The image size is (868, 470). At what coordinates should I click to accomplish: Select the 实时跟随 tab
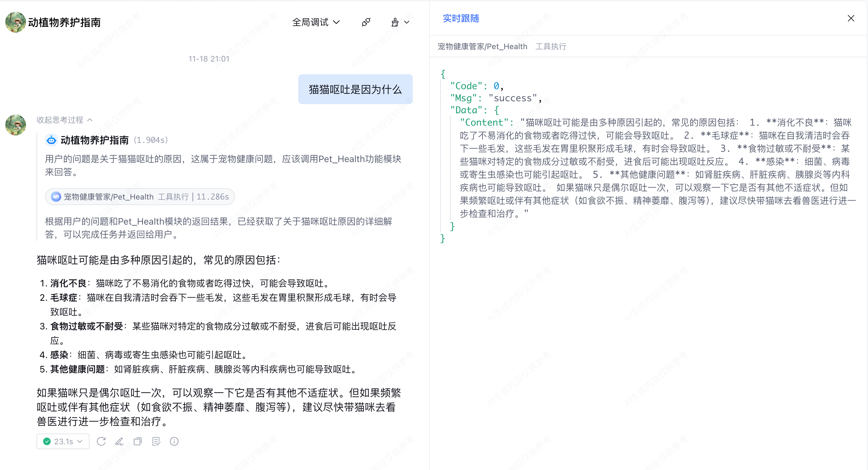click(x=461, y=18)
